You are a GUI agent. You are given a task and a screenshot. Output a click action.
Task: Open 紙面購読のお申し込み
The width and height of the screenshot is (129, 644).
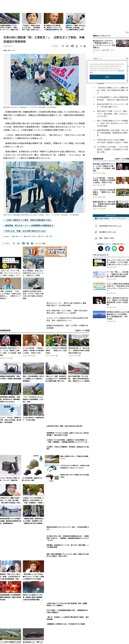click(111, 232)
